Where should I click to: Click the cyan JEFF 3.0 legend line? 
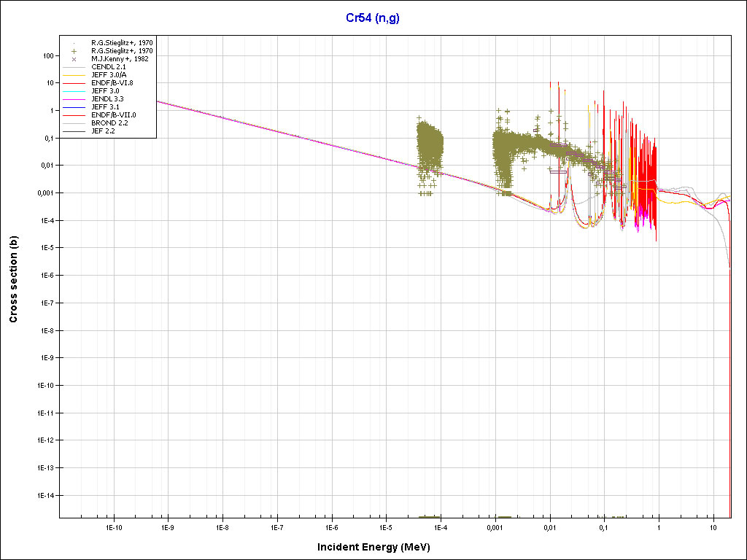pyautogui.click(x=74, y=90)
